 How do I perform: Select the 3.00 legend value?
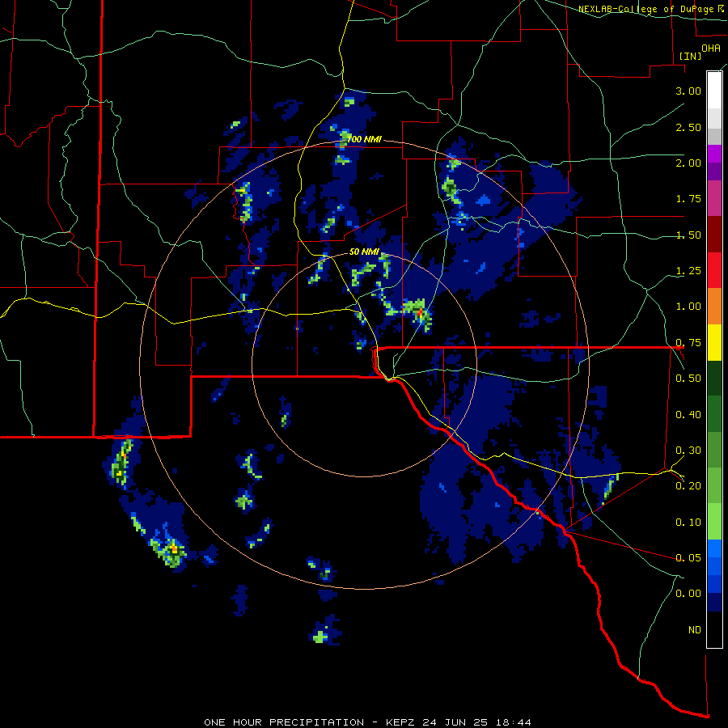point(688,91)
